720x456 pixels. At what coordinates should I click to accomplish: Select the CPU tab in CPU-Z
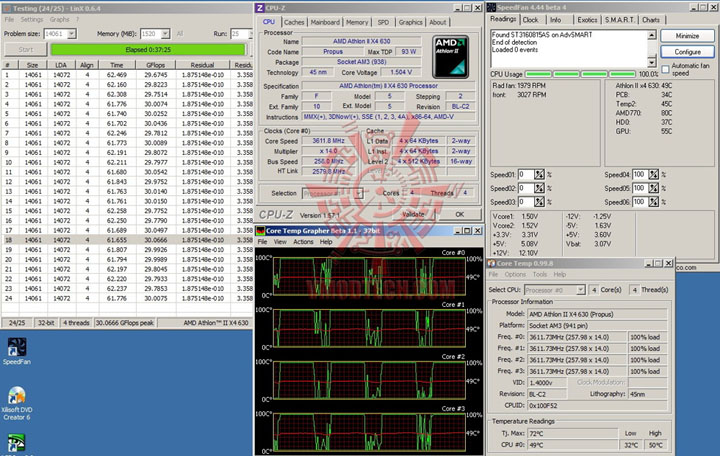[269, 22]
